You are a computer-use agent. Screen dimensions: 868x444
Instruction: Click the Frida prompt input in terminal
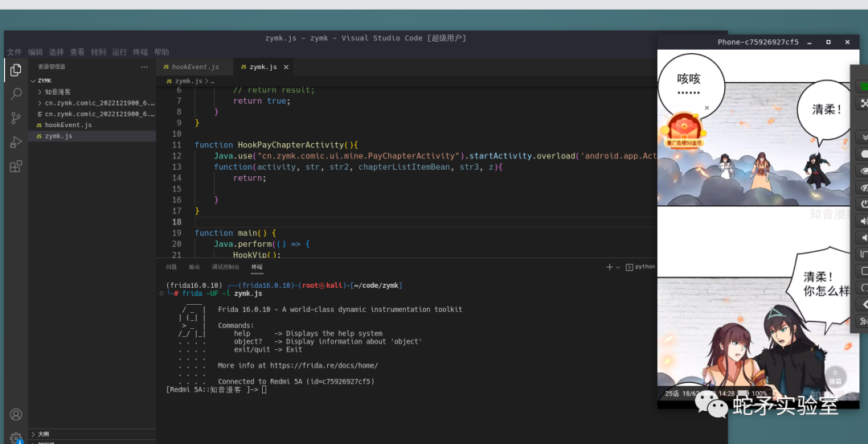tap(264, 389)
